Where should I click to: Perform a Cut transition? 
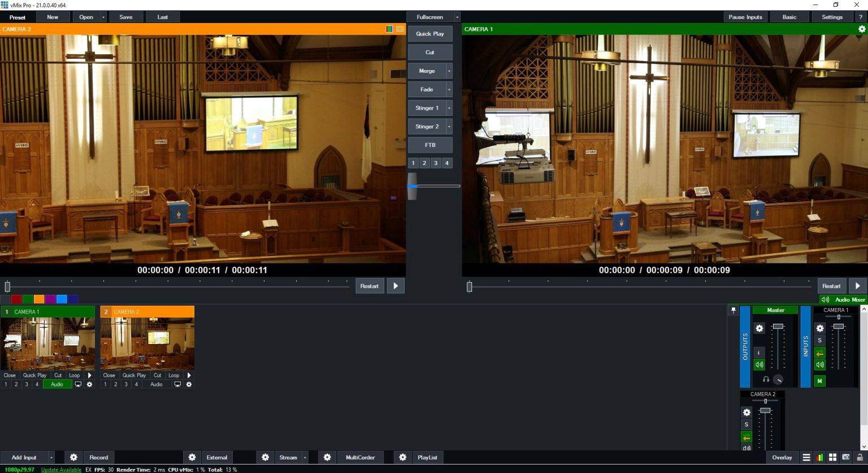[429, 52]
